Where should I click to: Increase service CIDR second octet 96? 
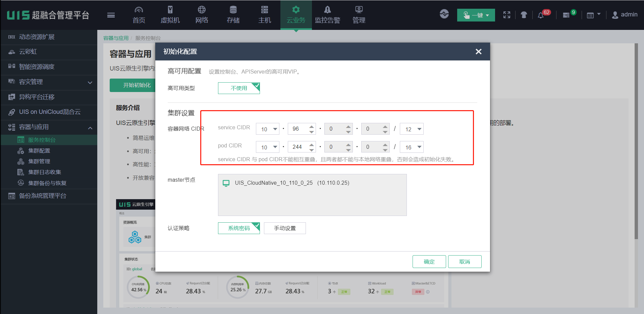point(312,126)
